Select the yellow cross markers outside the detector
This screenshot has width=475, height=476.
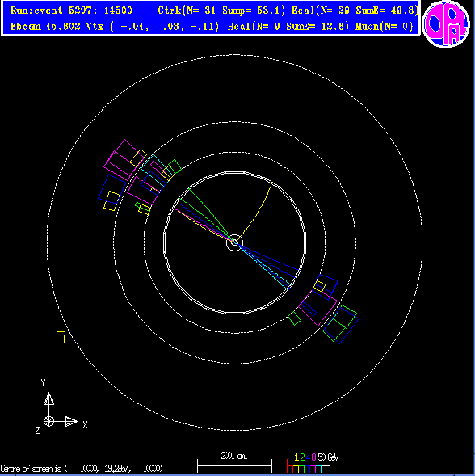click(x=62, y=335)
